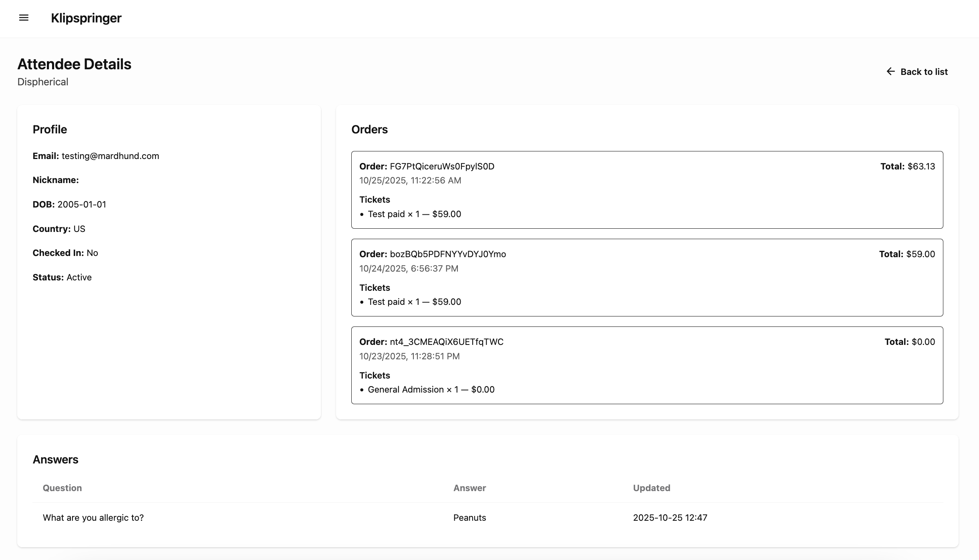Screen dimensions: 979x560
Task: Click the Klipspringer app title
Action: [86, 18]
